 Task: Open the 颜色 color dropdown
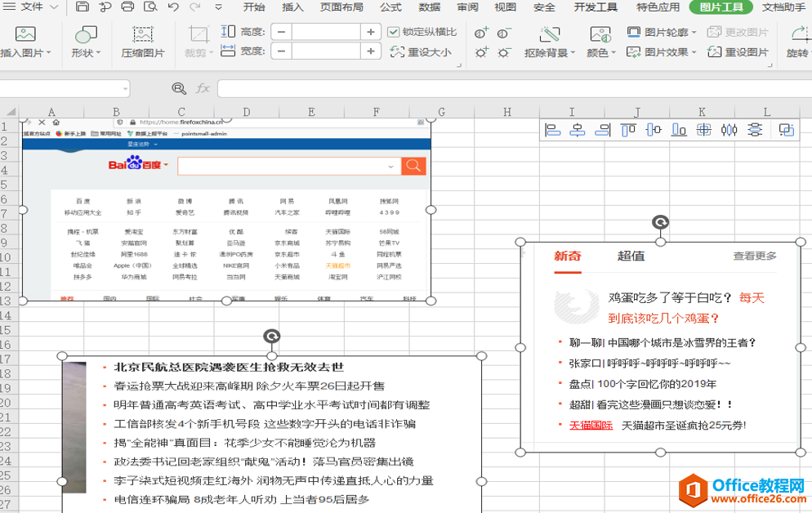pos(601,42)
